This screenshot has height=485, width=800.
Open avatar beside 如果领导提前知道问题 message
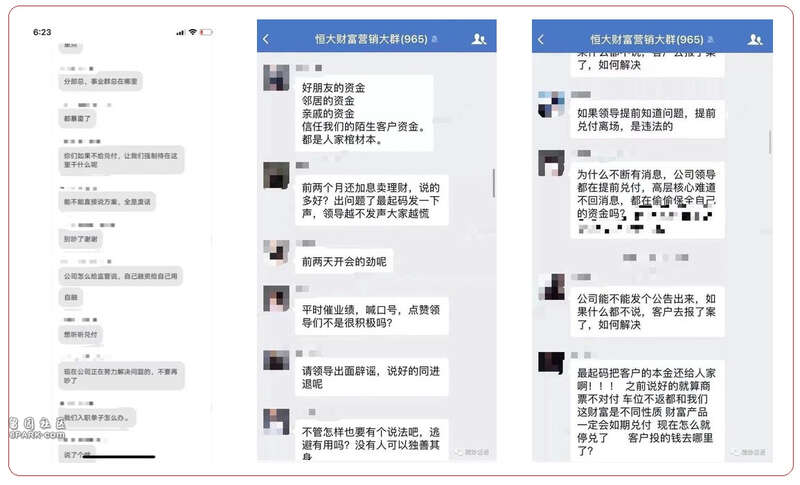552,104
